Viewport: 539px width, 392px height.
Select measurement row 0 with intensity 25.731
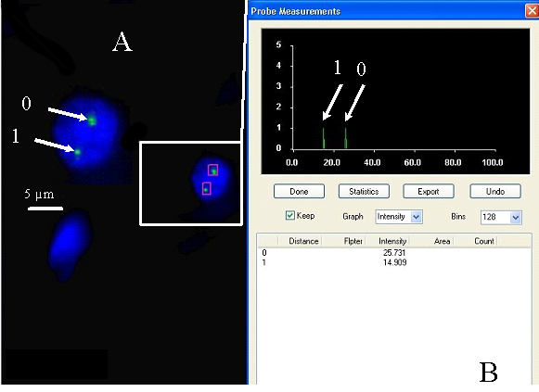[394, 253]
